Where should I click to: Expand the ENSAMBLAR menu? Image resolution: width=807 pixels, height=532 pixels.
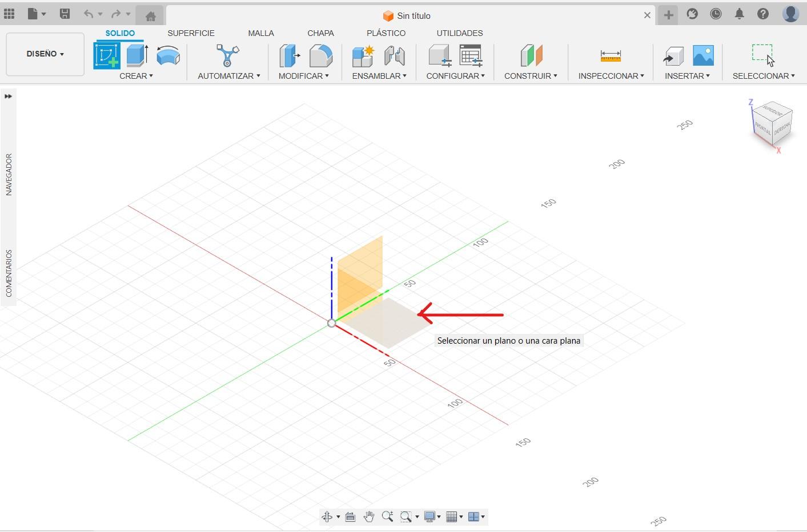coord(379,76)
